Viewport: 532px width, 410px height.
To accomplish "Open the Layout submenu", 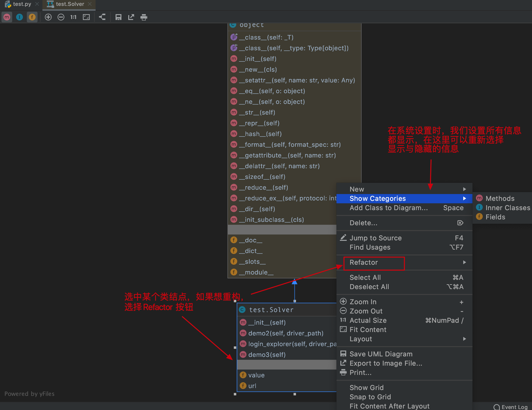I will click(x=404, y=339).
